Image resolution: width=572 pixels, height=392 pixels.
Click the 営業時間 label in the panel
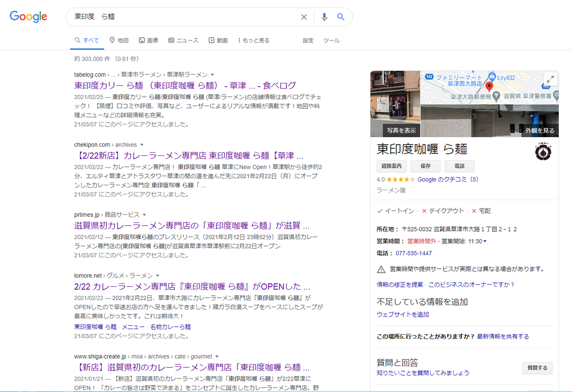point(389,241)
